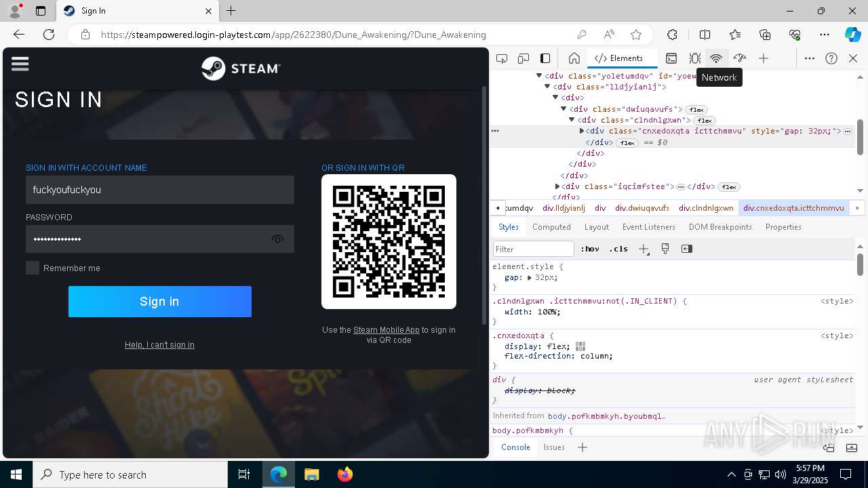Toggle flex badge next to clndnlgxwn
The height and width of the screenshot is (488, 868).
pos(704,121)
